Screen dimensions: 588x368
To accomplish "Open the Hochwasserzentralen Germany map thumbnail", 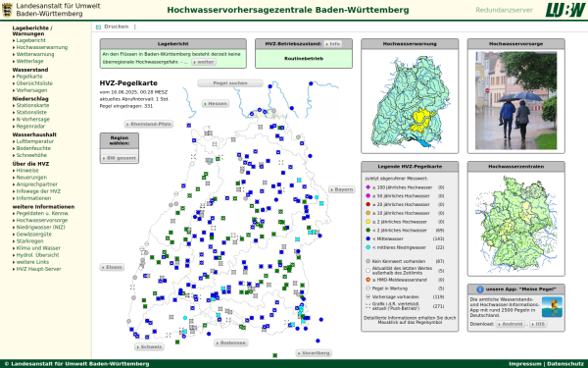I will pyautogui.click(x=516, y=224).
